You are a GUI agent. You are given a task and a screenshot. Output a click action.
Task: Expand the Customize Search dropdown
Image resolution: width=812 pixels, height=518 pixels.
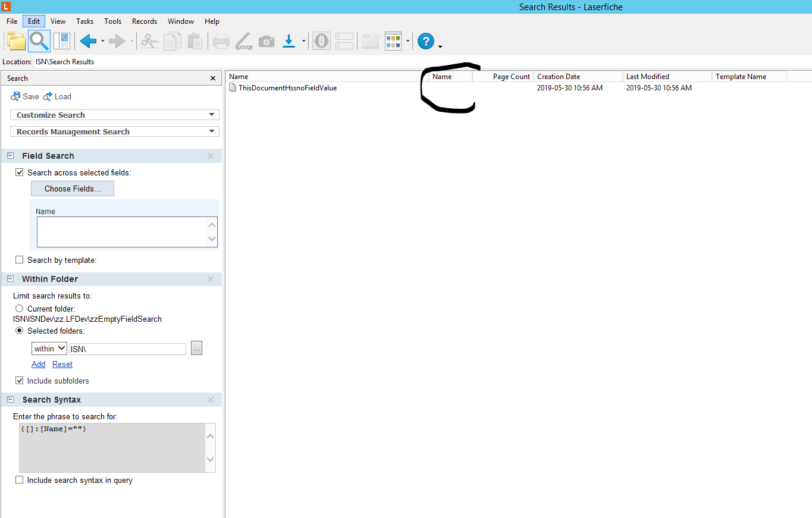click(x=115, y=115)
